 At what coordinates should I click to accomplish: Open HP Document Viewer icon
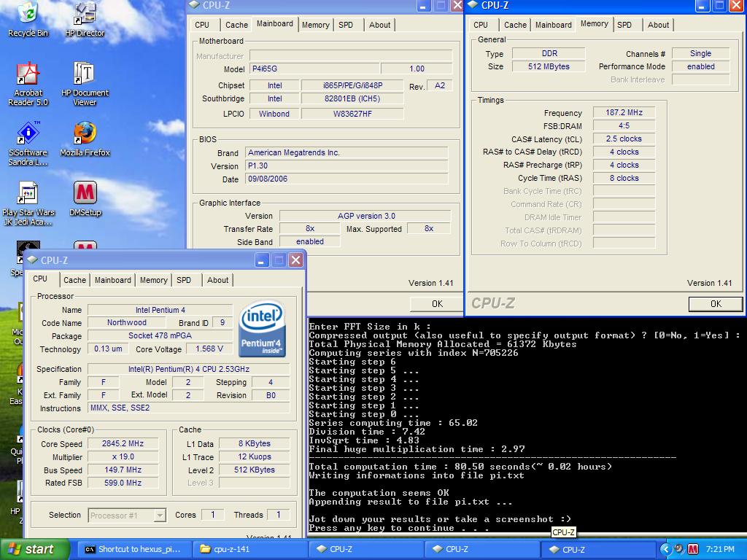pos(85,84)
